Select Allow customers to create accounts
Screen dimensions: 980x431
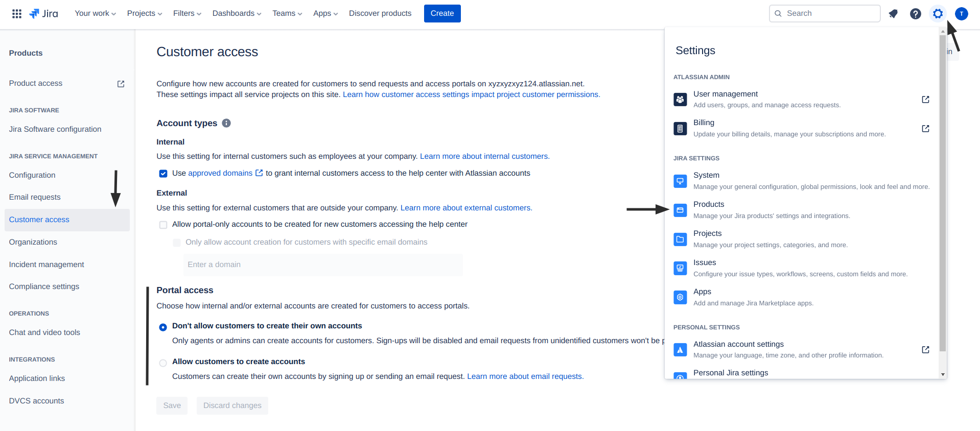coord(163,363)
